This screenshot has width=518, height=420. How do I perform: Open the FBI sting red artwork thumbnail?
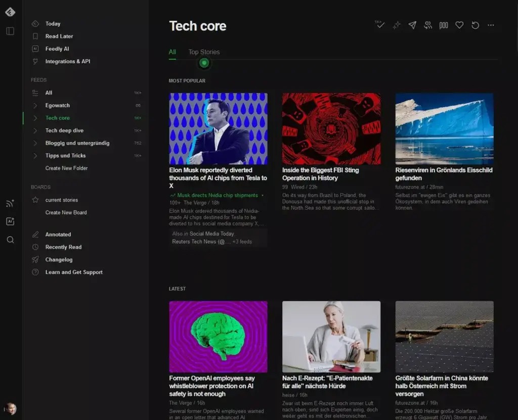(x=331, y=128)
